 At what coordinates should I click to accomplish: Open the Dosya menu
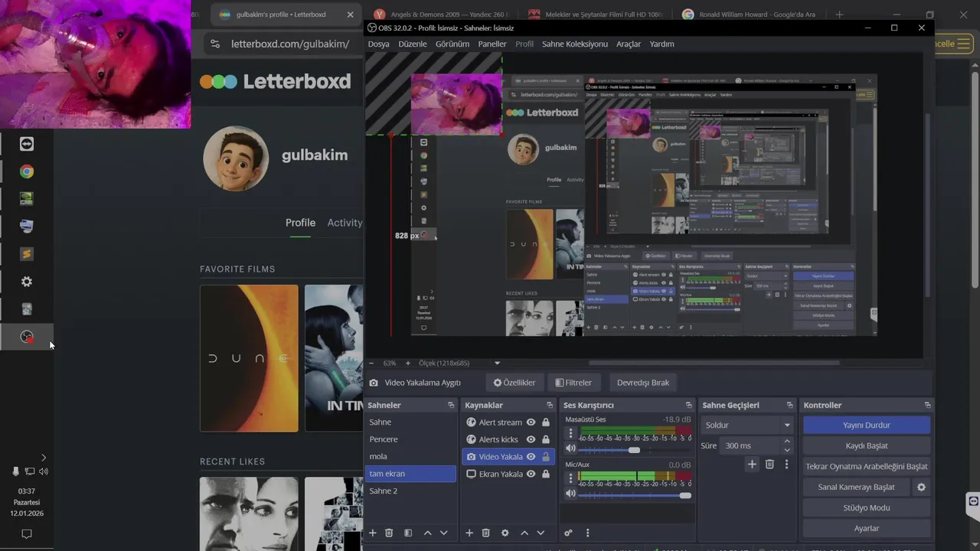(378, 44)
